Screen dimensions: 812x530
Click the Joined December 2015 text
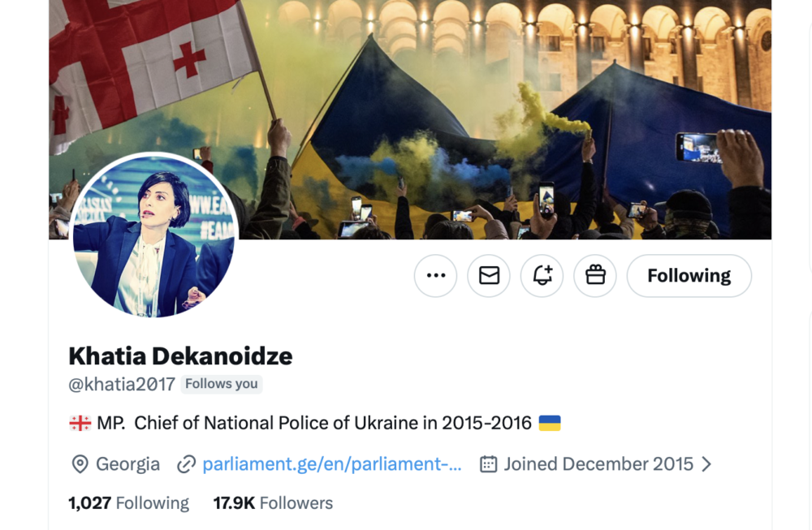click(x=598, y=464)
